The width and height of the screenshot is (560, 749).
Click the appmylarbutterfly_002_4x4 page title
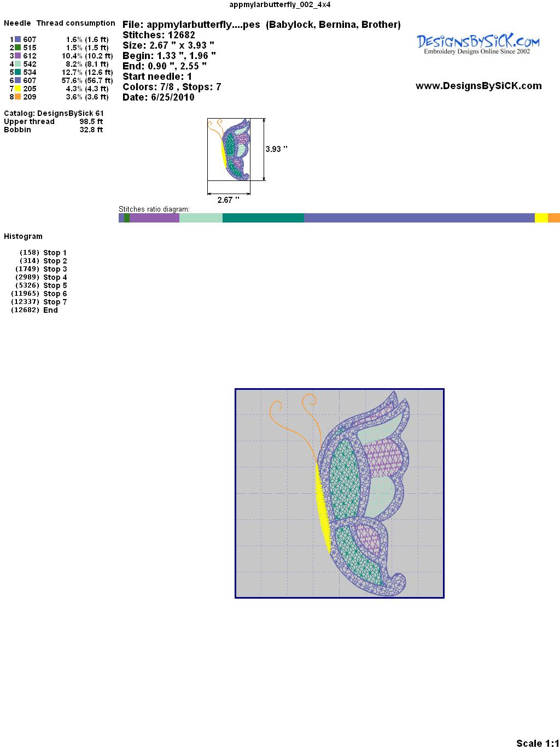pos(279,4)
